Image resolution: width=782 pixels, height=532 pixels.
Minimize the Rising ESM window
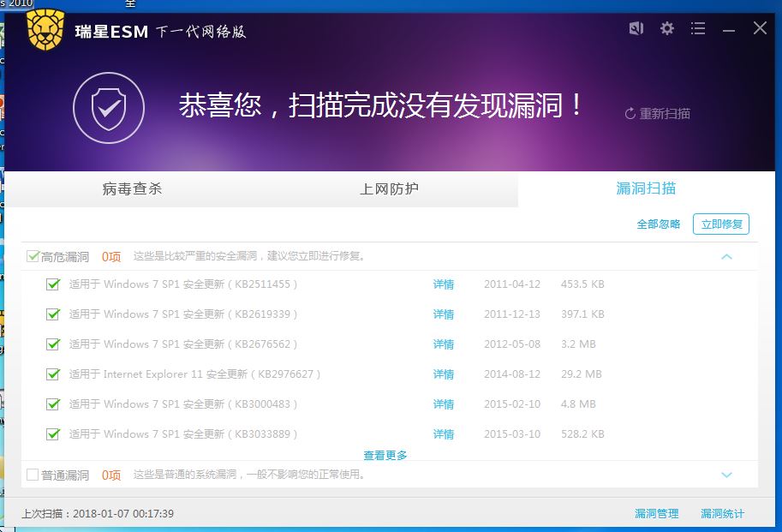729,30
